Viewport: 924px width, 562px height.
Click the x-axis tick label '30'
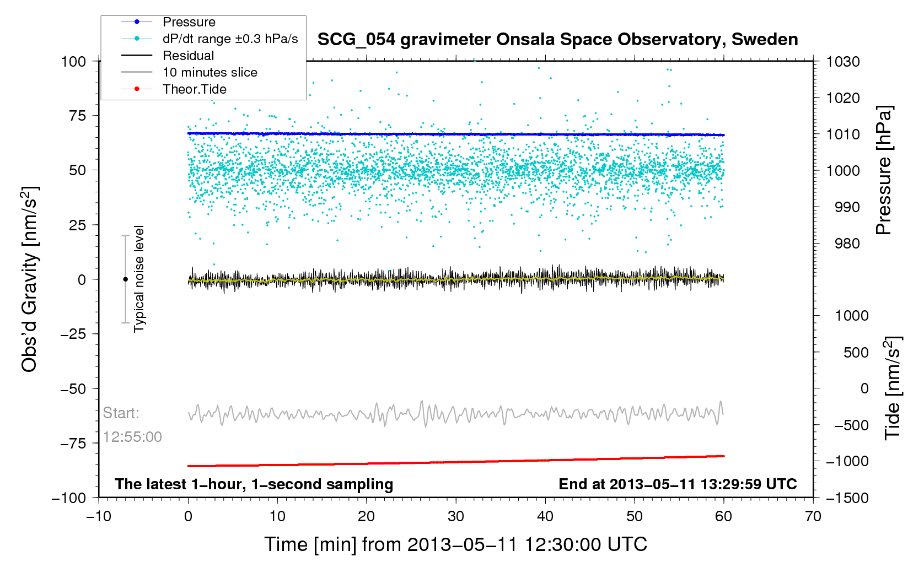point(456,516)
